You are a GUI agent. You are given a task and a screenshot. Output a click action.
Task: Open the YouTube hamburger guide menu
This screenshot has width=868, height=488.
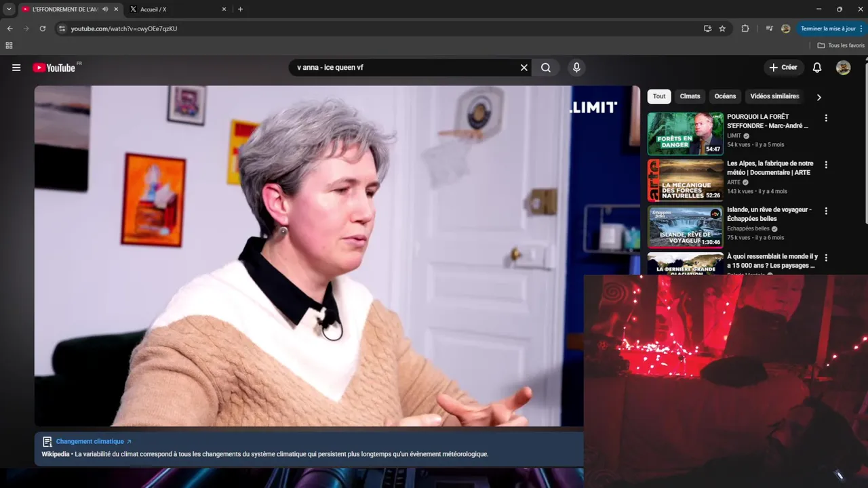pyautogui.click(x=16, y=68)
